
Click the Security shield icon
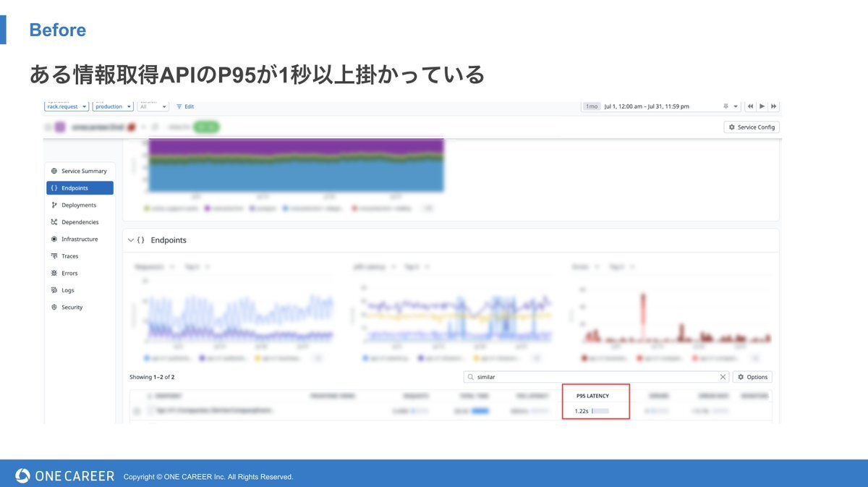54,307
